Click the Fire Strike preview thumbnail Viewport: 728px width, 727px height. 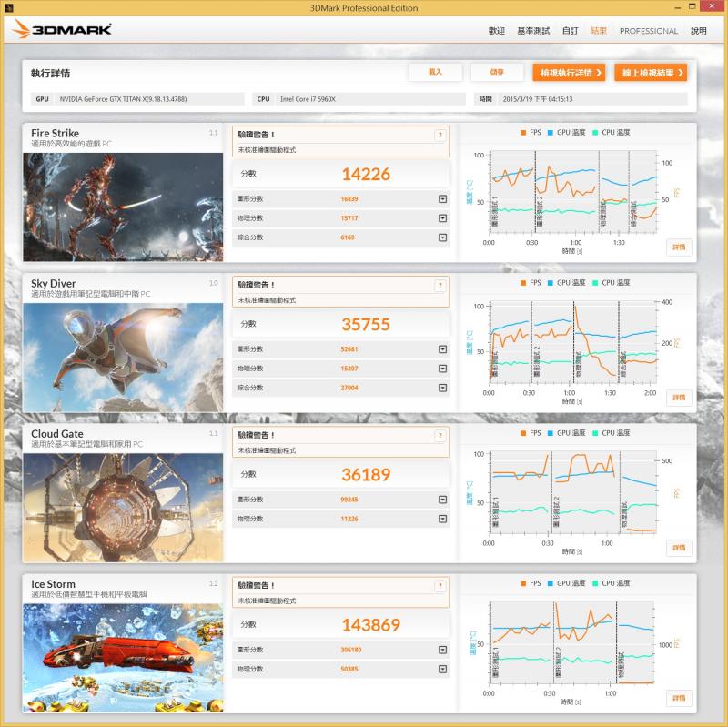123,207
